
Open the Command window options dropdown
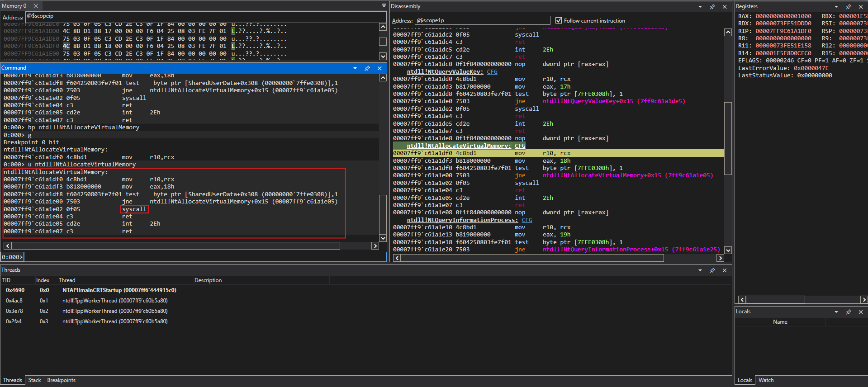click(355, 68)
